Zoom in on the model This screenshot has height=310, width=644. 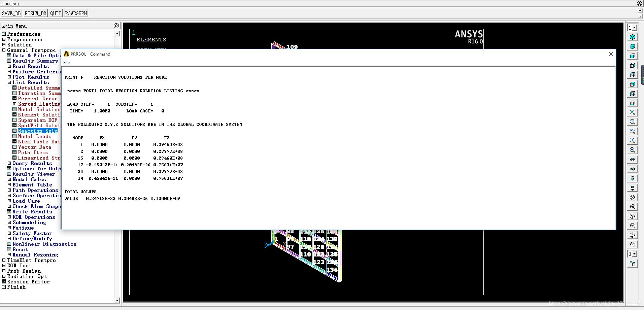pos(632,141)
